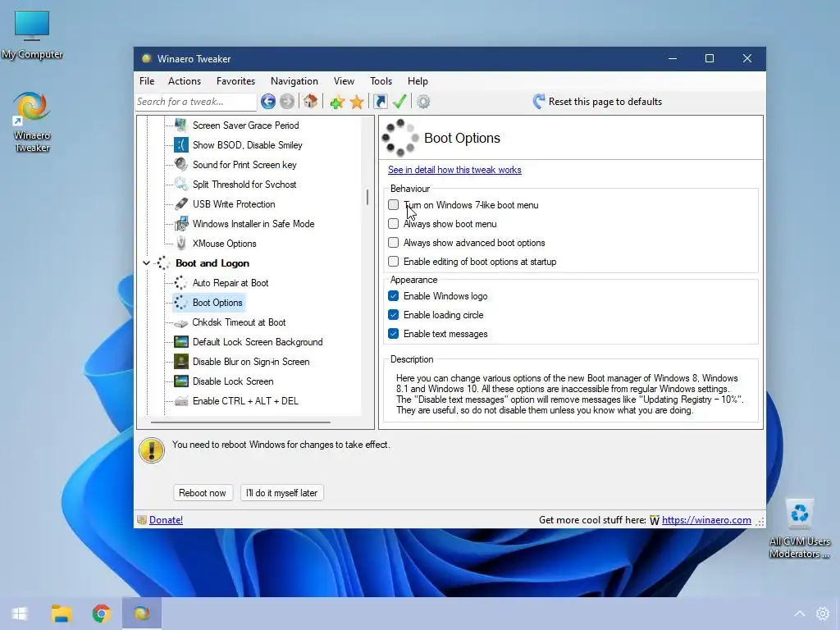Select Screen Saver Grace Period icon
The height and width of the screenshot is (630, 840).
181,126
